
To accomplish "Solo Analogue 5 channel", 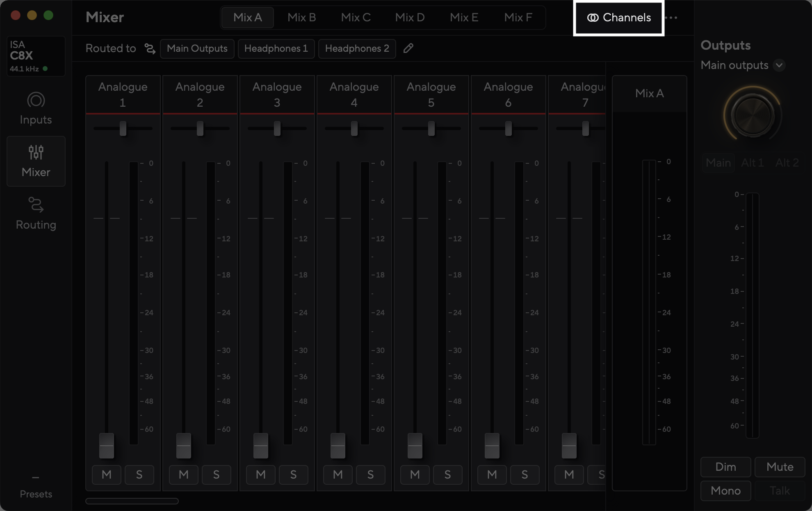I will [x=447, y=475].
